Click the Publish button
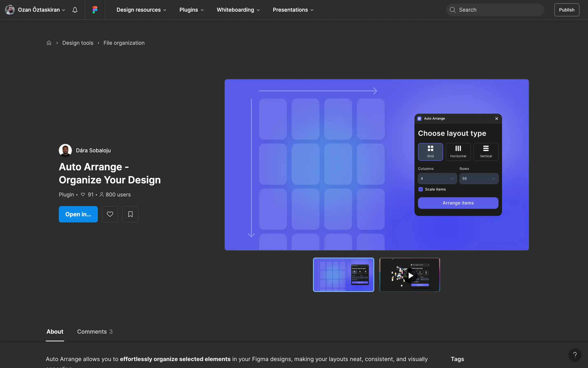This screenshot has height=368, width=588. pos(567,10)
